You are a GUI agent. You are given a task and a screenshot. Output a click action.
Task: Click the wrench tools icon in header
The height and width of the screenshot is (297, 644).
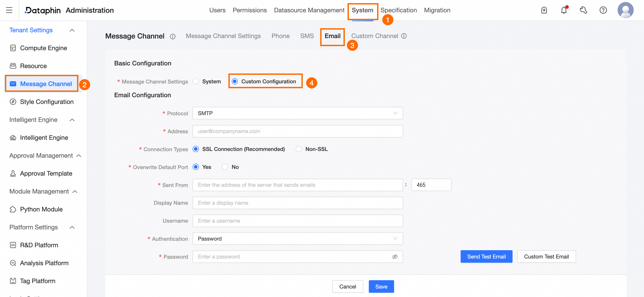point(583,10)
